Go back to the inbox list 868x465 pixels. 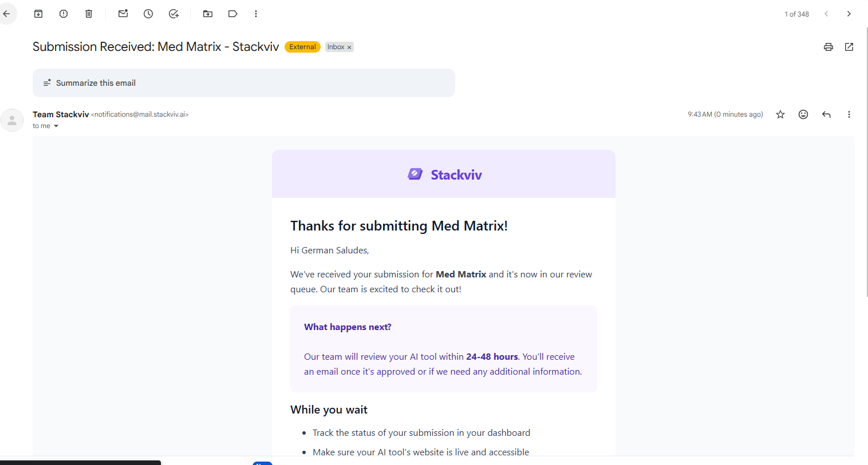[7, 14]
